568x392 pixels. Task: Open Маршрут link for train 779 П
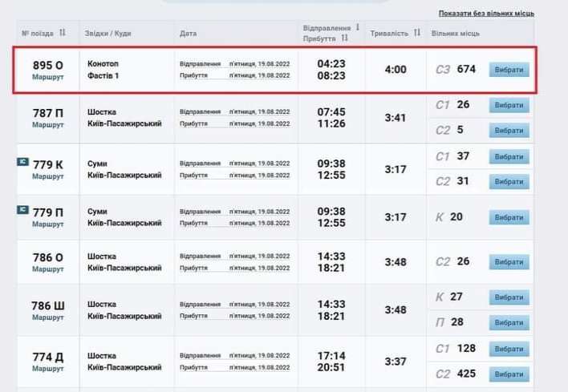tap(48, 224)
